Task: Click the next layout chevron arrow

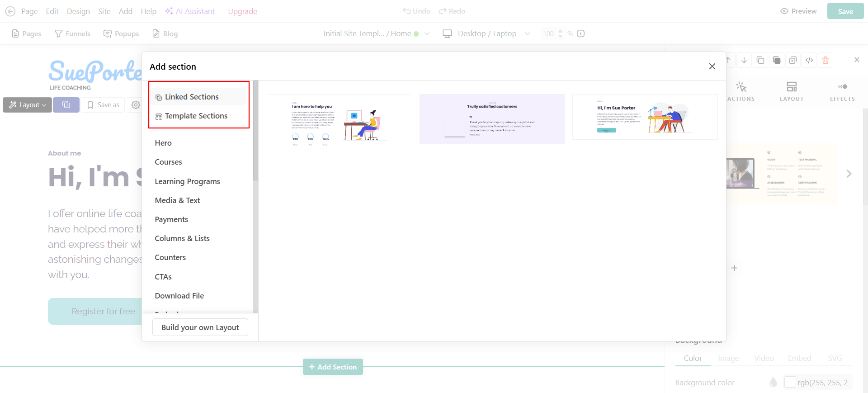Action: [849, 174]
